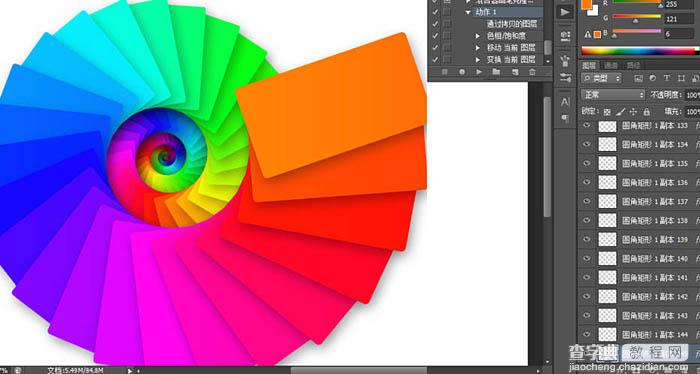Filter layers by adjustment layers icon
This screenshot has width=700, height=374.
(652, 78)
